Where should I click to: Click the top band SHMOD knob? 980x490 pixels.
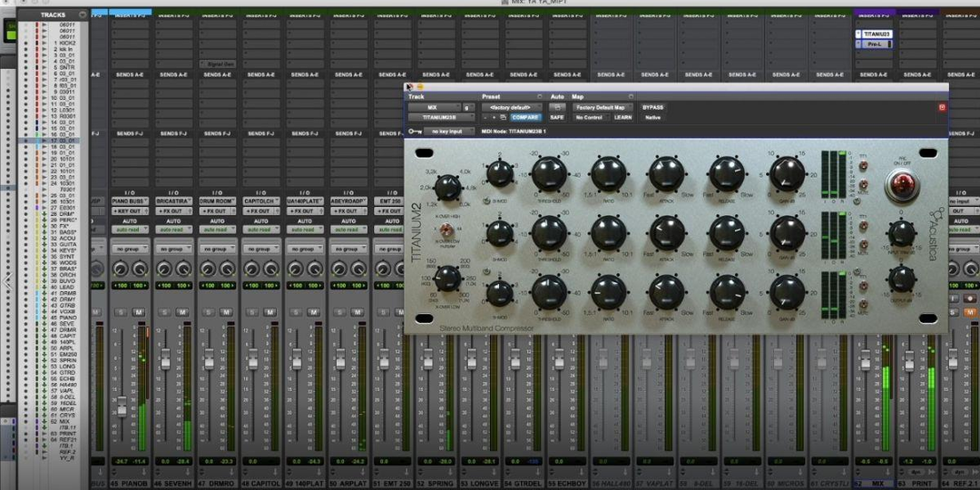(500, 173)
